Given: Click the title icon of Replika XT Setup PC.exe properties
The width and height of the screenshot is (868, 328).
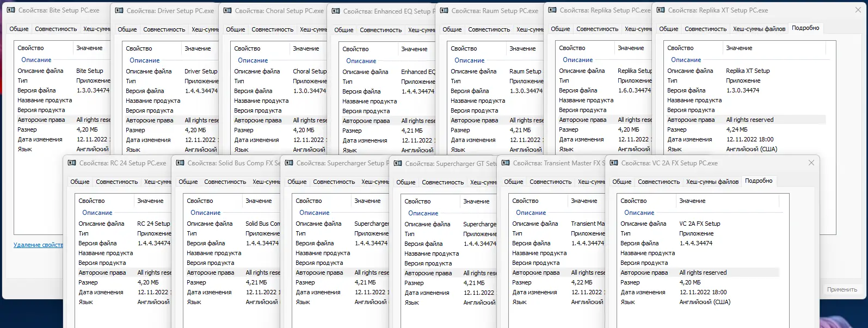Looking at the screenshot, I should pyautogui.click(x=660, y=10).
